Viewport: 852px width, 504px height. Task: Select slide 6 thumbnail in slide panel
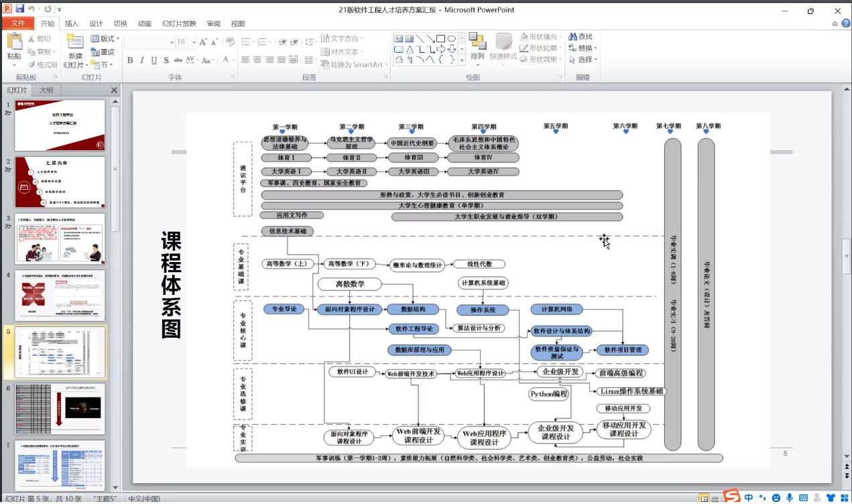[60, 409]
